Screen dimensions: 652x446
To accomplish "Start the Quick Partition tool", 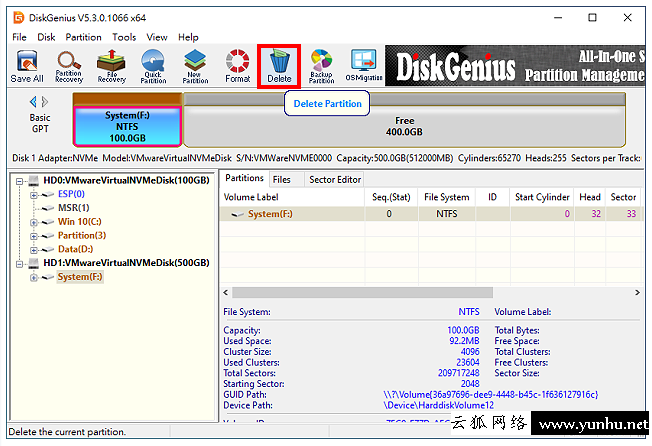I will [x=153, y=66].
